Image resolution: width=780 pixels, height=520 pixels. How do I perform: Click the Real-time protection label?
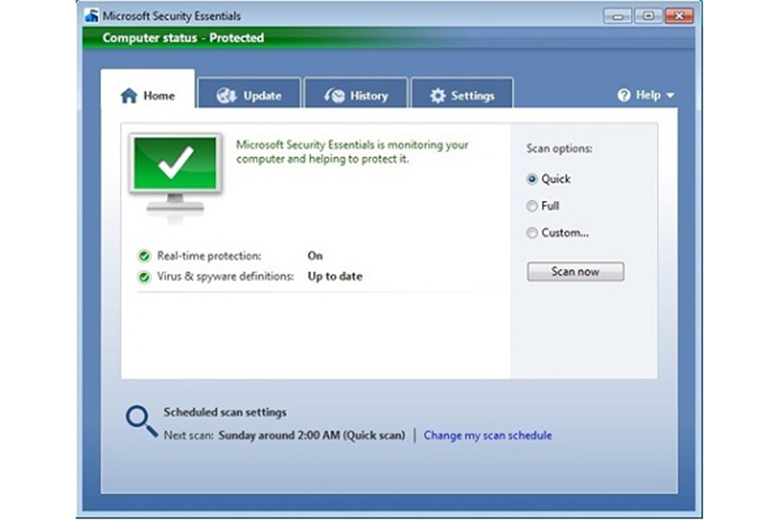point(209,256)
